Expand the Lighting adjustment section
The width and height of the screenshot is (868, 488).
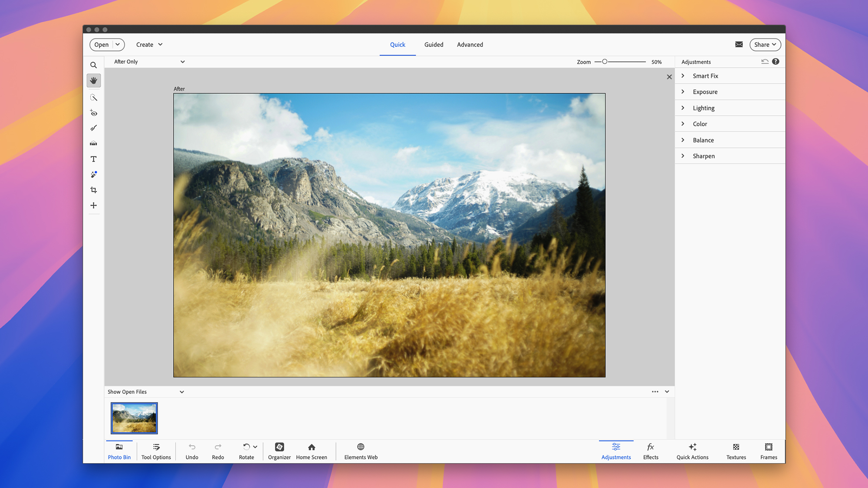[704, 108]
